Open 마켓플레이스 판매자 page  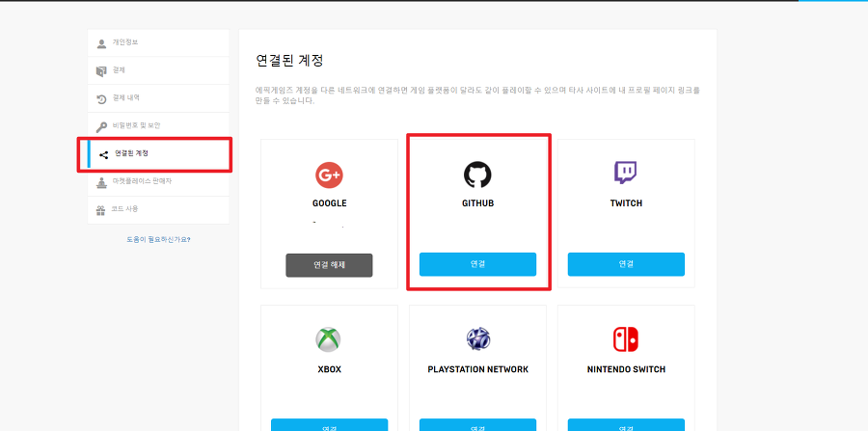tap(158, 181)
